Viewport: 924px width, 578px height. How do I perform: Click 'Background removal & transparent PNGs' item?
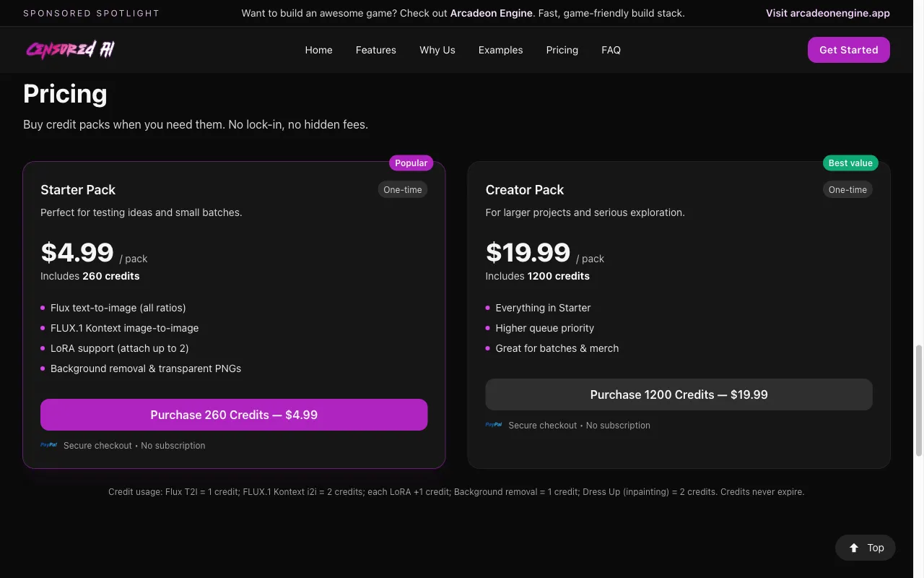click(x=146, y=368)
